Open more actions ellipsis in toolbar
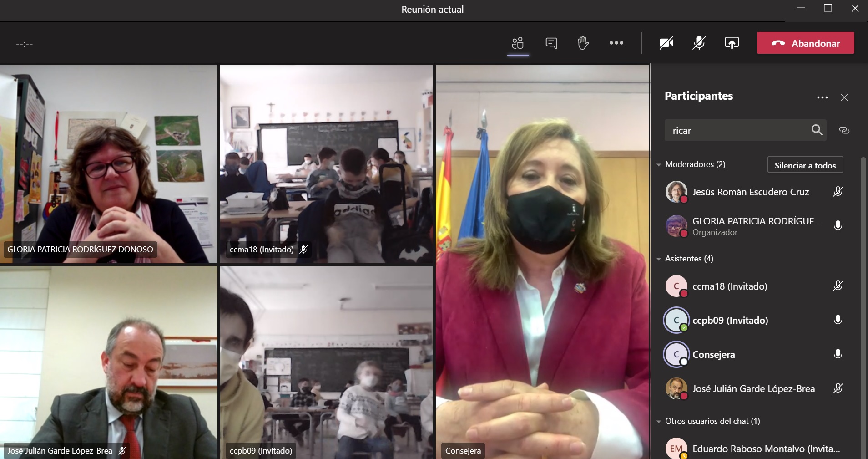 [616, 43]
